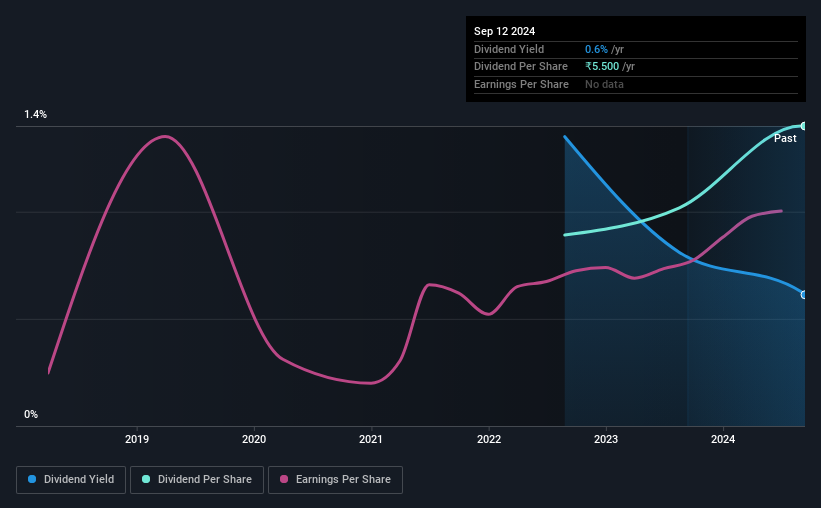Image resolution: width=821 pixels, height=508 pixels.
Task: Toggle the Earnings Per Share legend button
Action: pyautogui.click(x=335, y=480)
